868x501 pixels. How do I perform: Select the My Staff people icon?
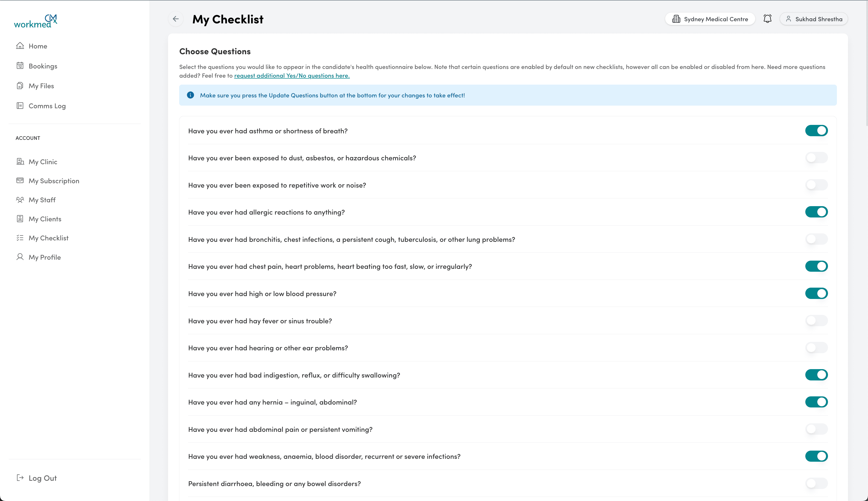point(20,200)
